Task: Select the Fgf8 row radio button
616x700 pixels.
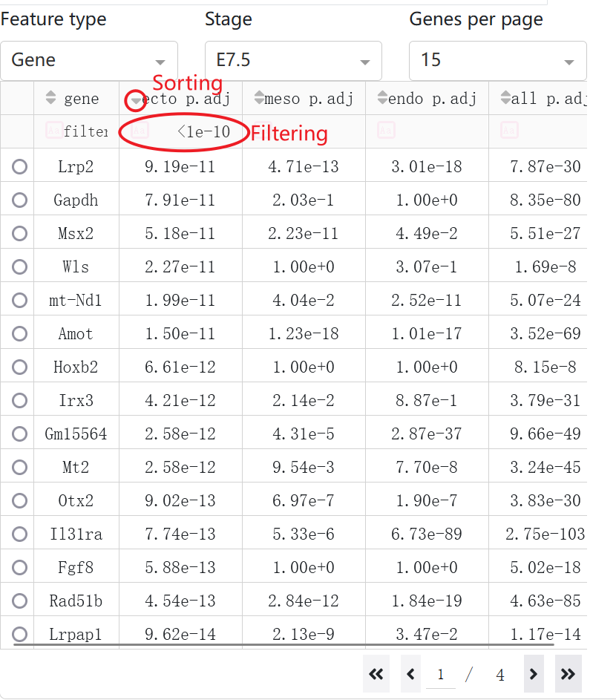Action: pyautogui.click(x=19, y=567)
